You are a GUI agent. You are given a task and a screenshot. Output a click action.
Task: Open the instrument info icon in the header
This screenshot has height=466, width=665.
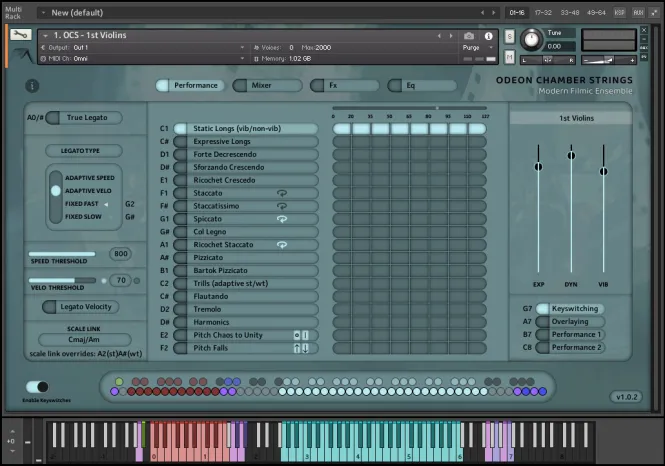click(489, 36)
